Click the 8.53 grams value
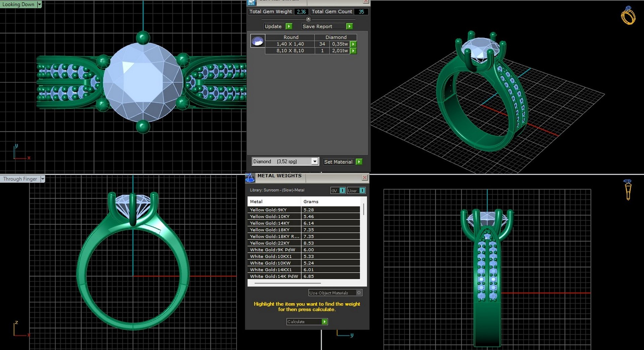Screen dimensions: 644x350 click(309, 243)
